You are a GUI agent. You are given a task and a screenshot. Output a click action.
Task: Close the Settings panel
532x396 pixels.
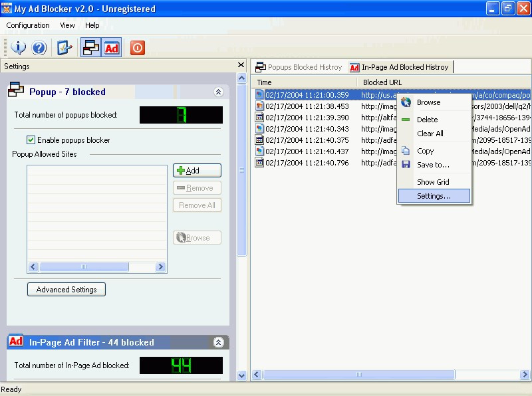point(241,64)
